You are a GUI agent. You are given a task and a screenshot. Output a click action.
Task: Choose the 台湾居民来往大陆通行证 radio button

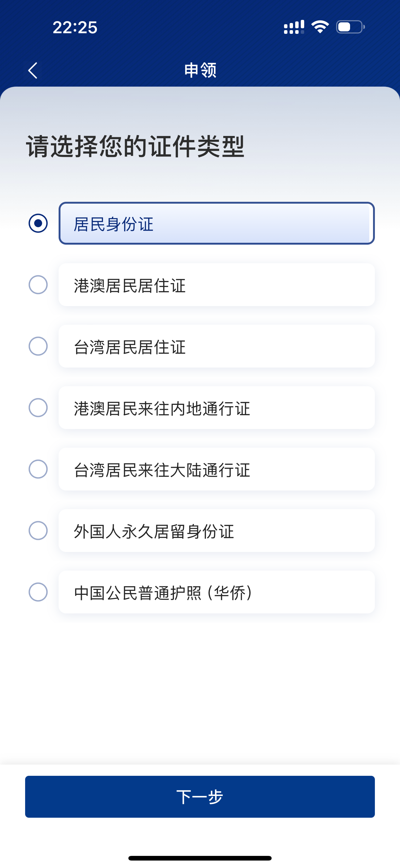pyautogui.click(x=38, y=469)
